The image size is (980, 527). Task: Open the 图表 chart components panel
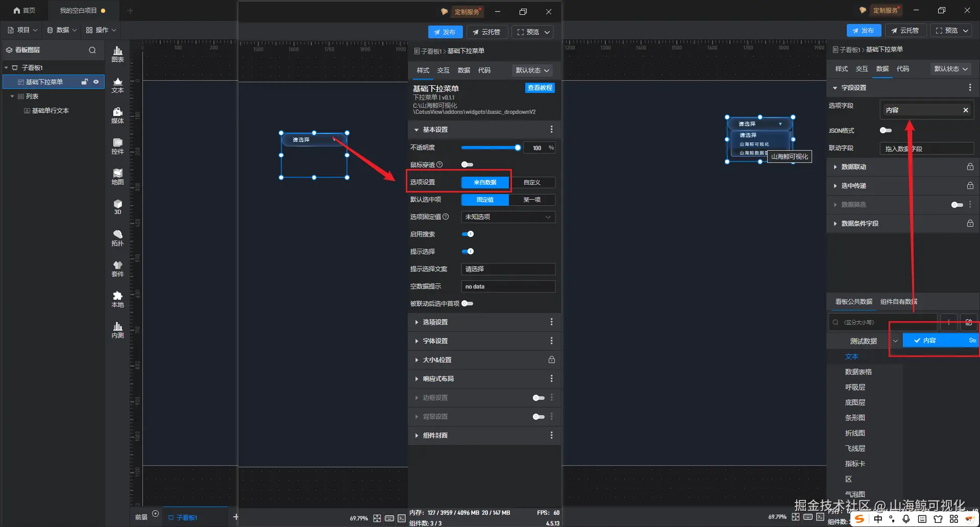pyautogui.click(x=117, y=54)
